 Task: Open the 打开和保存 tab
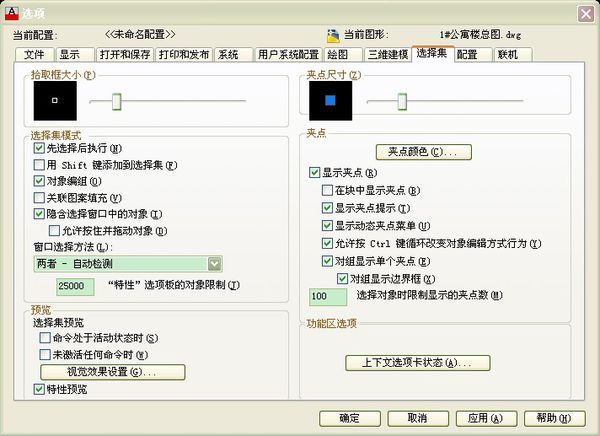tap(125, 54)
